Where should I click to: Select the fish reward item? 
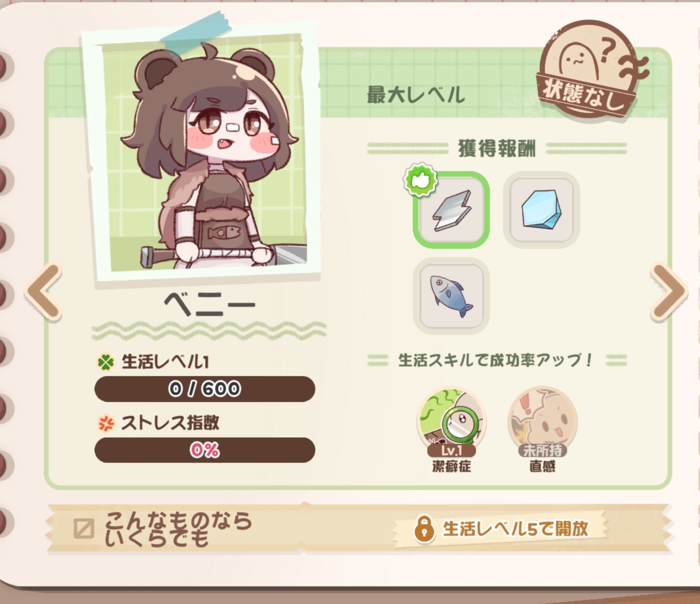point(451,296)
